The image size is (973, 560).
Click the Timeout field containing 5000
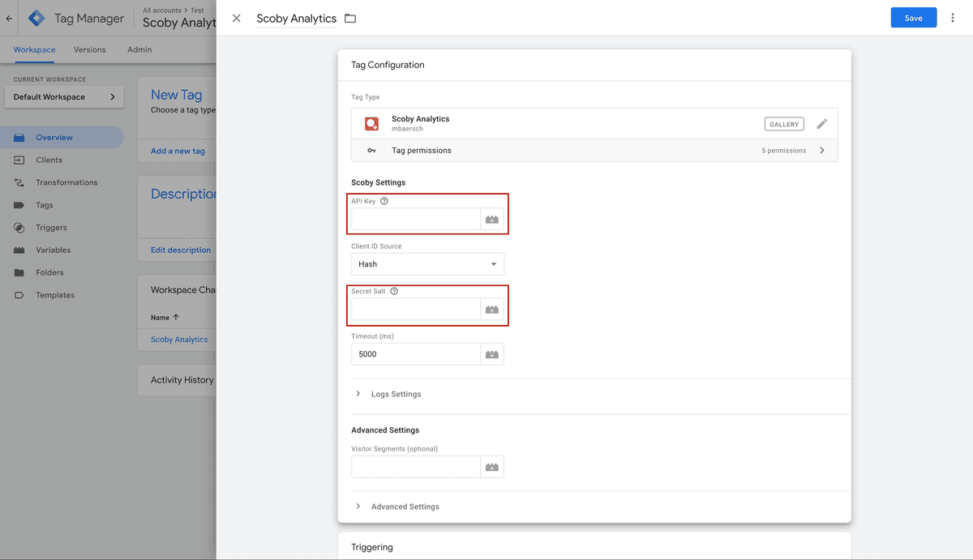click(416, 354)
